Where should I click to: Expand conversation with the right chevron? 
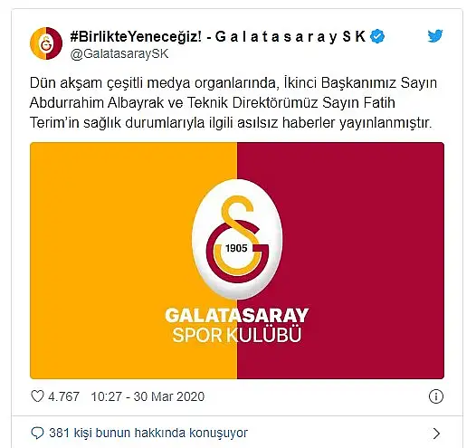pos(436,434)
